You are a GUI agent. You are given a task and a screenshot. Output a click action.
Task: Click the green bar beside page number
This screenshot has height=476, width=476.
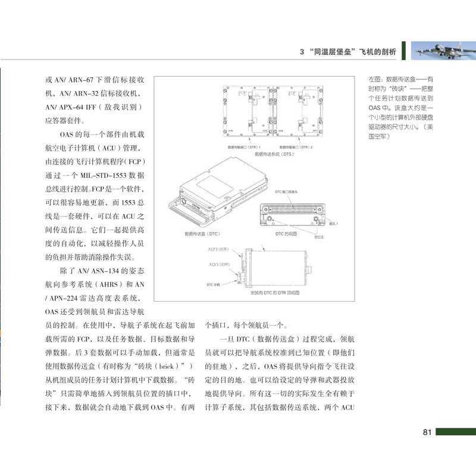tap(455, 432)
